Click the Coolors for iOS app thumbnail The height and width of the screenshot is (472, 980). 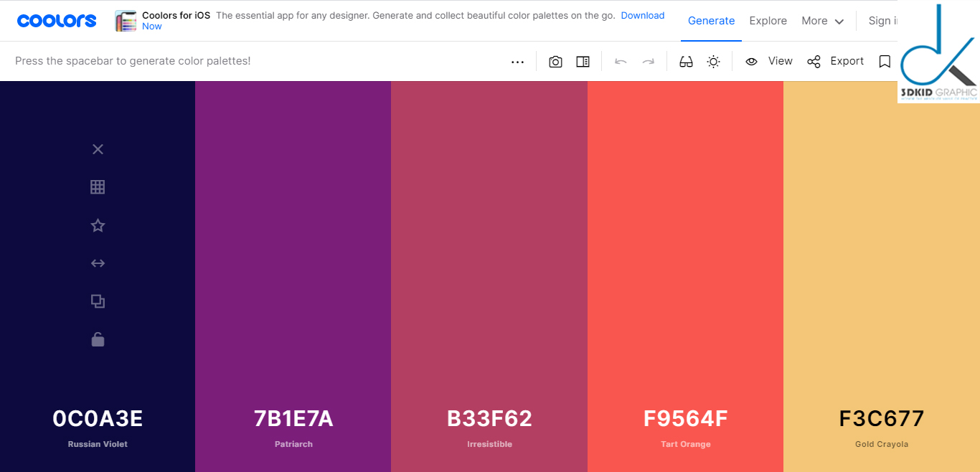click(x=126, y=21)
